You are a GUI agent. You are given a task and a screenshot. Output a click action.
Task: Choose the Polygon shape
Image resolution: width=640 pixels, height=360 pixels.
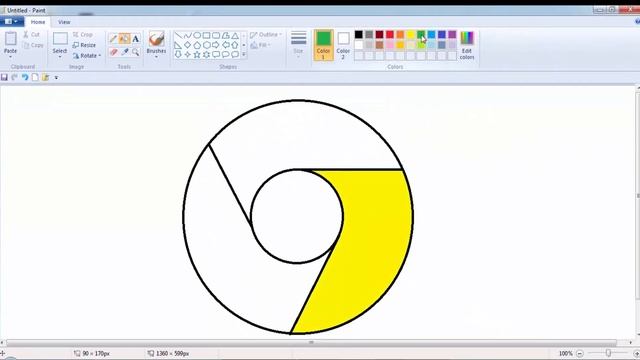tap(225, 36)
